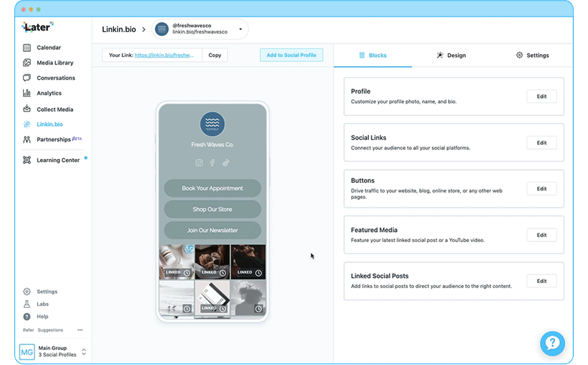Viewport: 588px width, 365px height.
Task: Open the top-right dark linked post thumbnail
Action: point(248,262)
